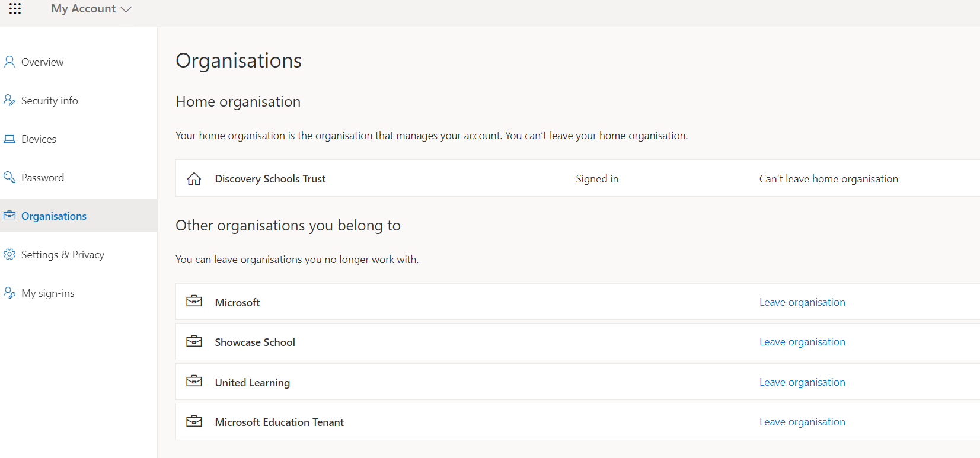Select the Showcase School name
This screenshot has height=458, width=980.
click(255, 342)
